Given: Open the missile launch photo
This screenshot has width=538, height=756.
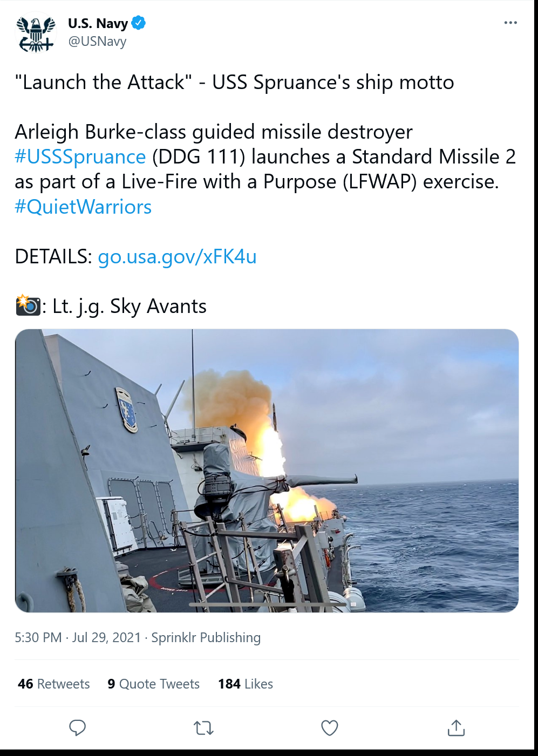Looking at the screenshot, I should click(267, 471).
